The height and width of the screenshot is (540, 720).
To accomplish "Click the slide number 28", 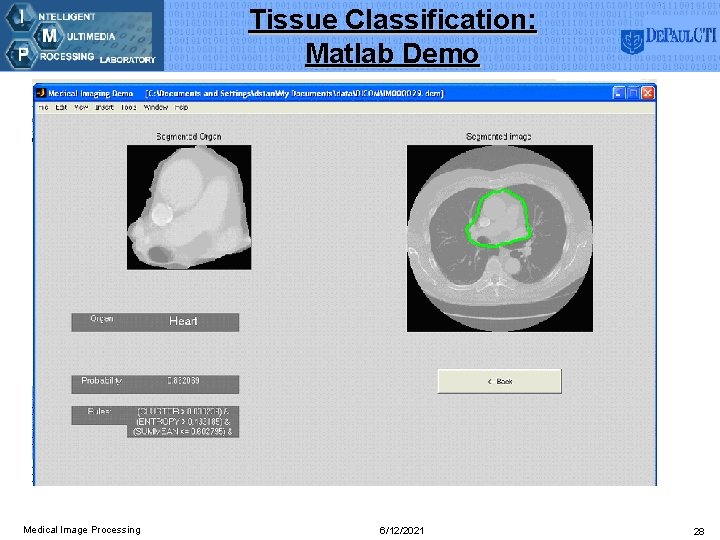I will point(698,531).
